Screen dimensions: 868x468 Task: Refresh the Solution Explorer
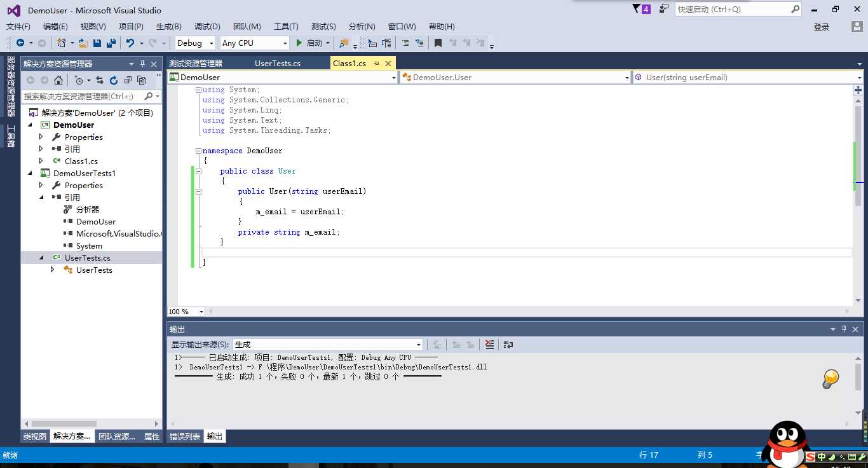point(114,80)
